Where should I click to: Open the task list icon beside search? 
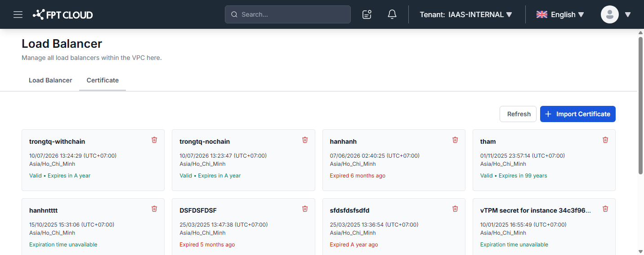pyautogui.click(x=367, y=14)
